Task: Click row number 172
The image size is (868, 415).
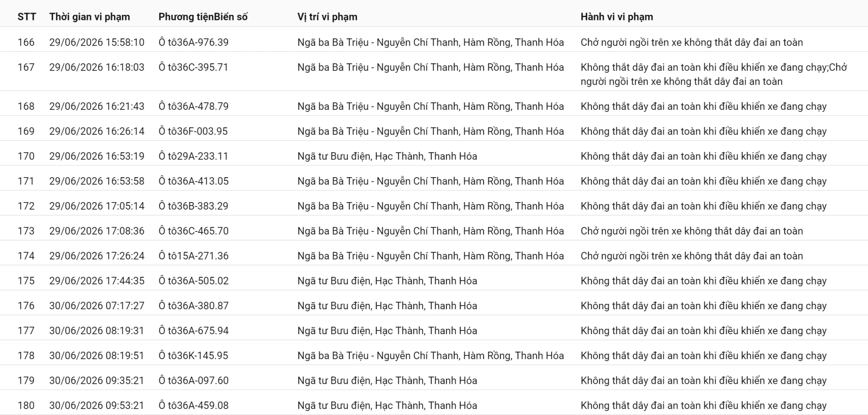Action: tap(26, 206)
